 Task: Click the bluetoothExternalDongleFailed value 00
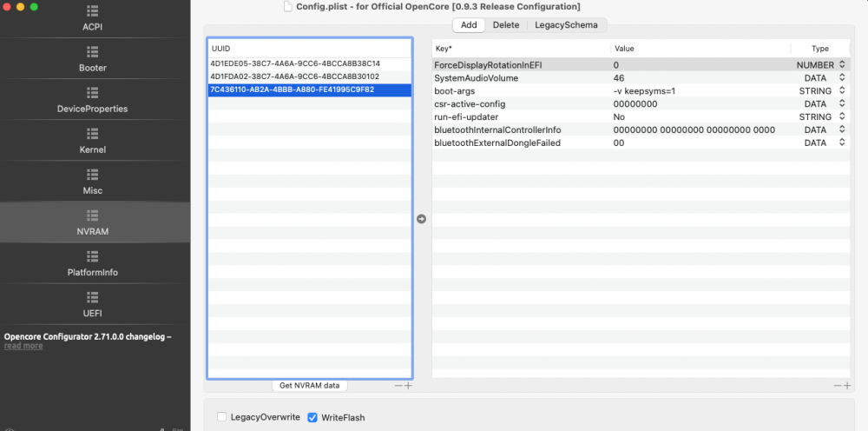point(618,143)
